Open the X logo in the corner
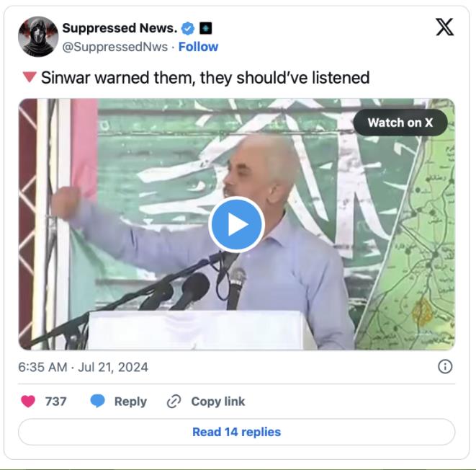The height and width of the screenshot is (470, 476). coord(445,27)
